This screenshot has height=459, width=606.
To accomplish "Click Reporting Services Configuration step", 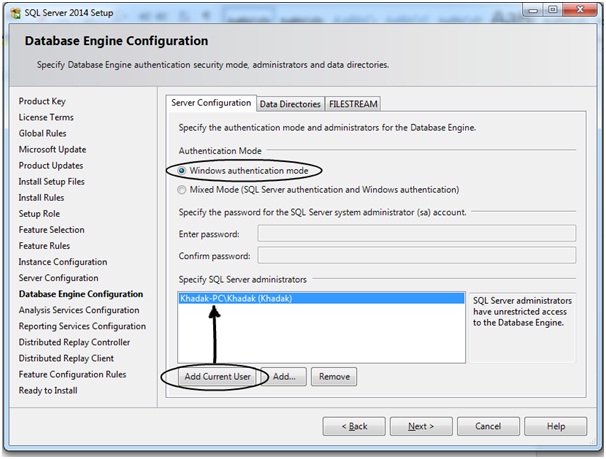I will 82,326.
